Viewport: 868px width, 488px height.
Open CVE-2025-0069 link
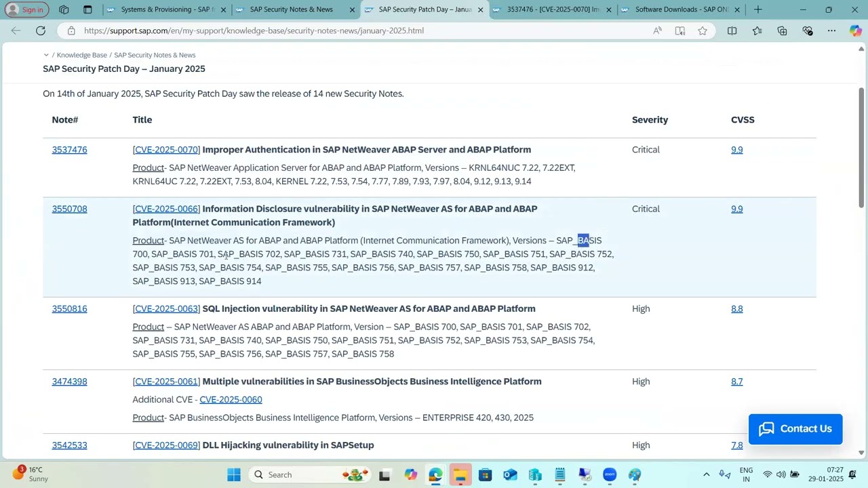(166, 445)
